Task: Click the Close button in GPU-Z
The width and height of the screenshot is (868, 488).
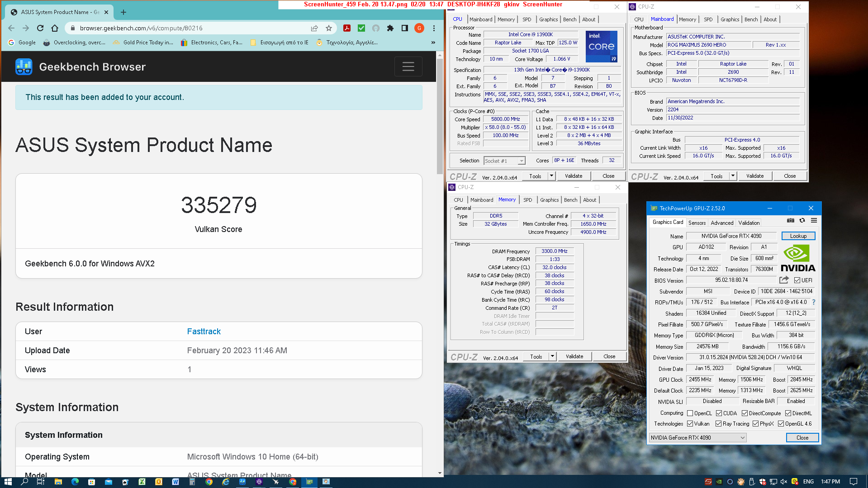Action: pos(802,437)
